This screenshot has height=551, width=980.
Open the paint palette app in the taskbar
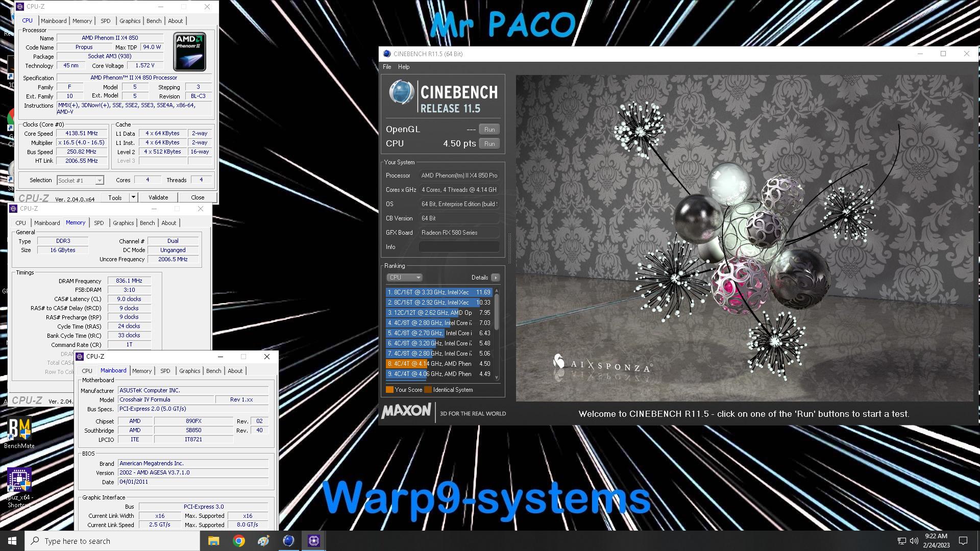[263, 541]
